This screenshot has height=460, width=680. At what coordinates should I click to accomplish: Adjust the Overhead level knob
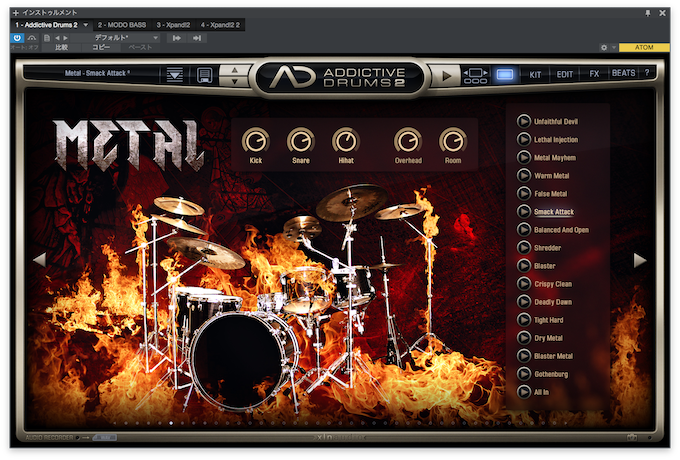(x=408, y=141)
